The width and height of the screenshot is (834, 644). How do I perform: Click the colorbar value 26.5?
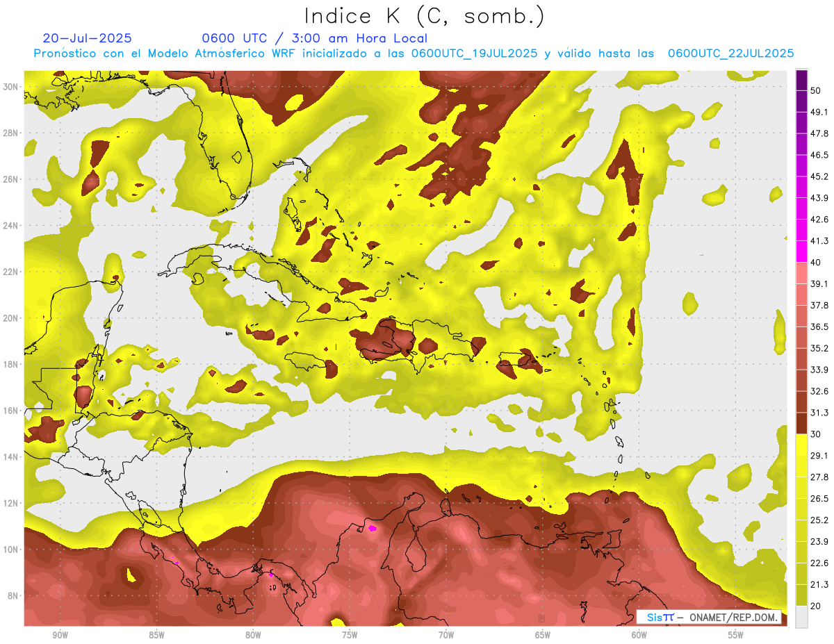click(x=819, y=499)
